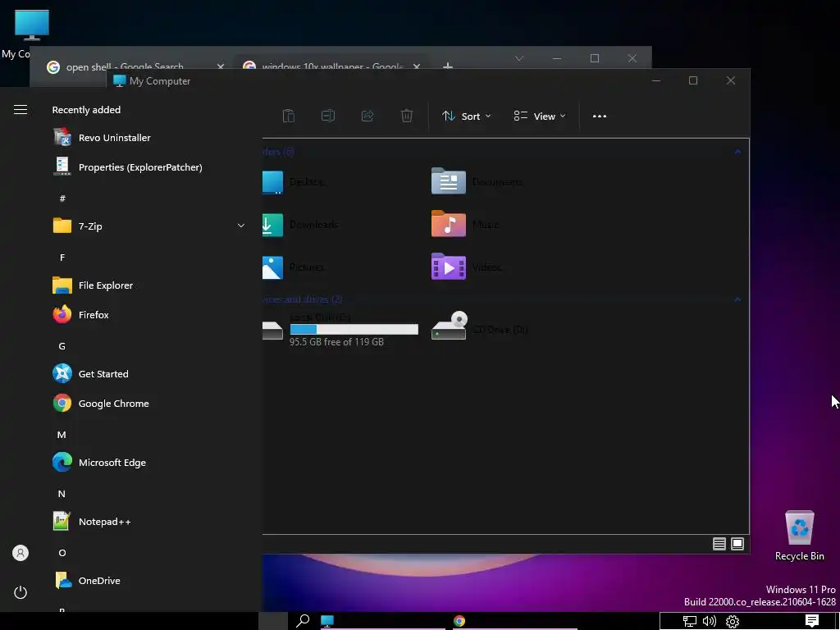The width and height of the screenshot is (840, 630).
Task: Click the taskbar search magnifier
Action: (303, 621)
